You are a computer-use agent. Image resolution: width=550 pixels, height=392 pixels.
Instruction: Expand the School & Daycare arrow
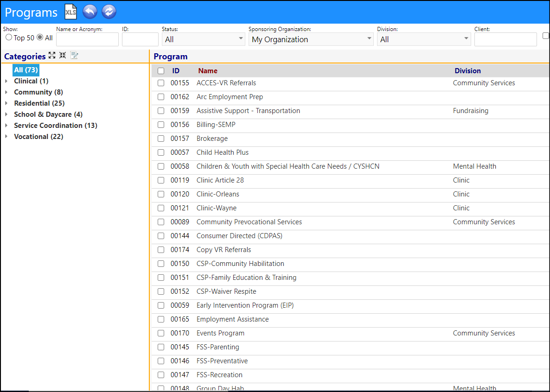tap(6, 114)
